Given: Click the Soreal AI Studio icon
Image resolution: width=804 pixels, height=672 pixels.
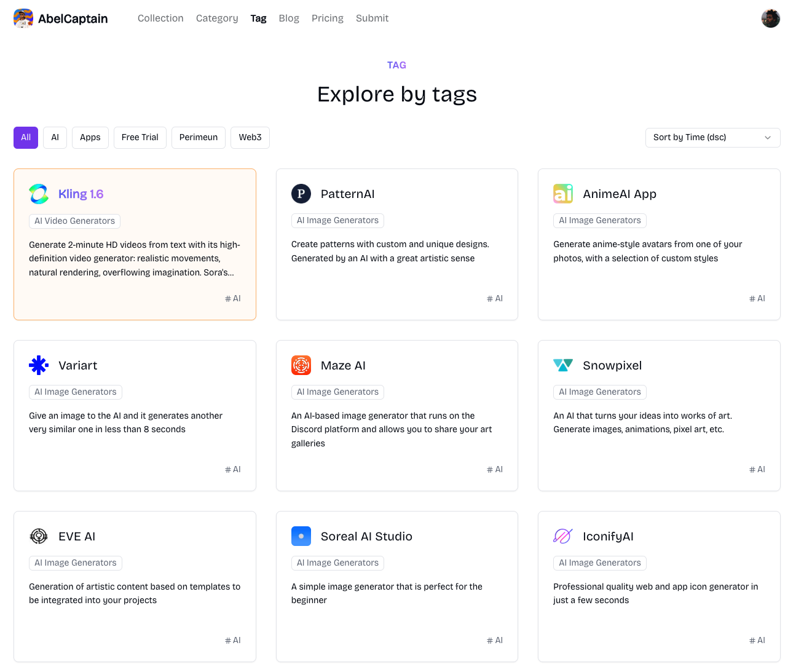Looking at the screenshot, I should [301, 536].
